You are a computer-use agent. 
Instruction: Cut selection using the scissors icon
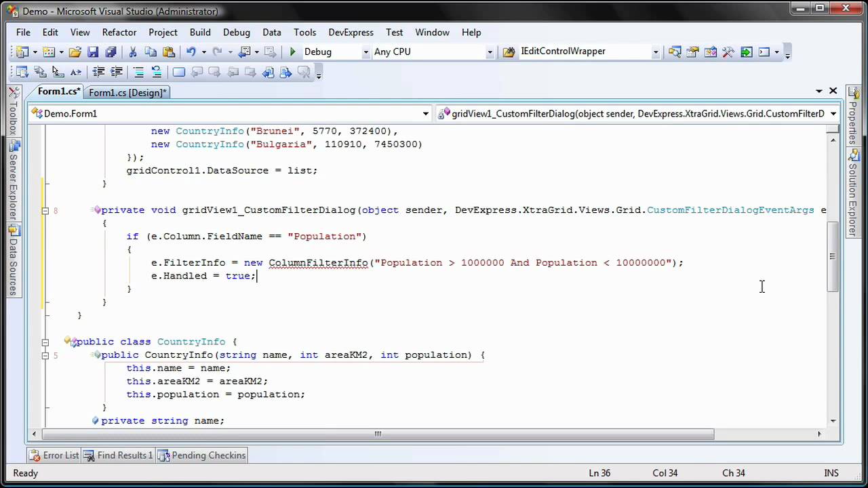click(x=133, y=52)
